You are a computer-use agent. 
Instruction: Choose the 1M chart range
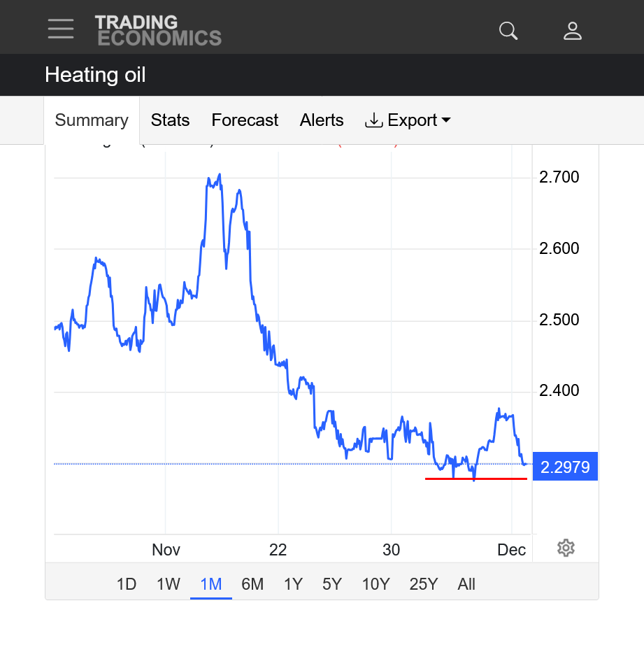[x=210, y=584]
